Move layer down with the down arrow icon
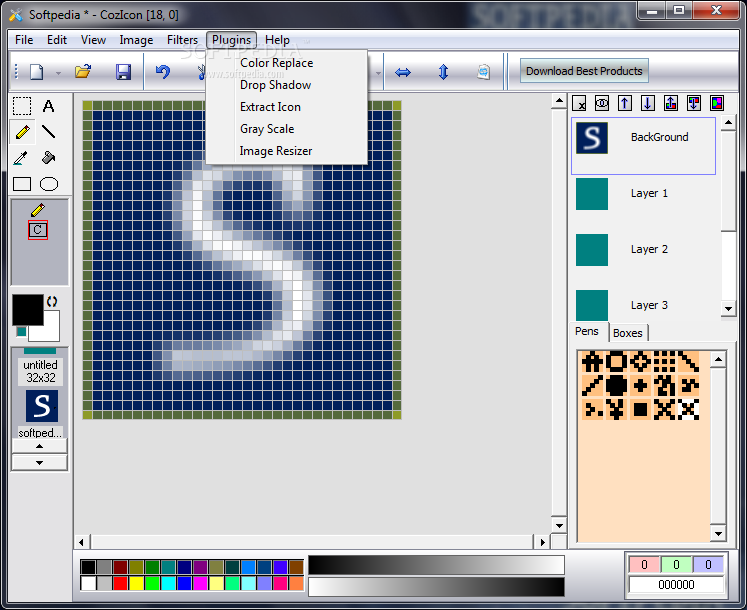This screenshot has height=610, width=747. tap(648, 103)
